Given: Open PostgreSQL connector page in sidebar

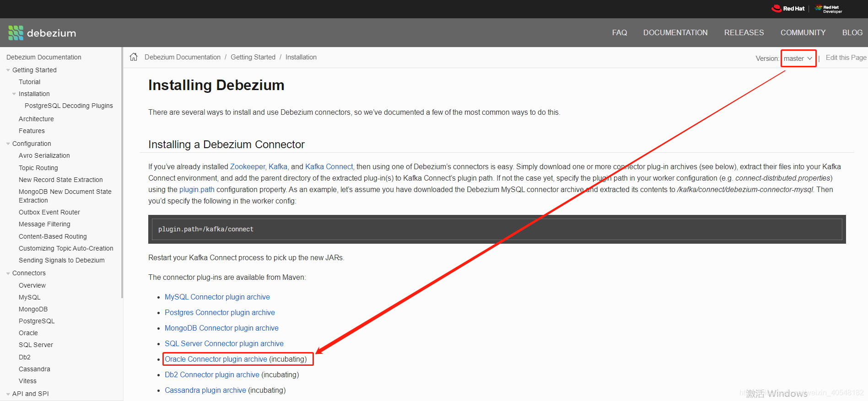Looking at the screenshot, I should point(37,321).
